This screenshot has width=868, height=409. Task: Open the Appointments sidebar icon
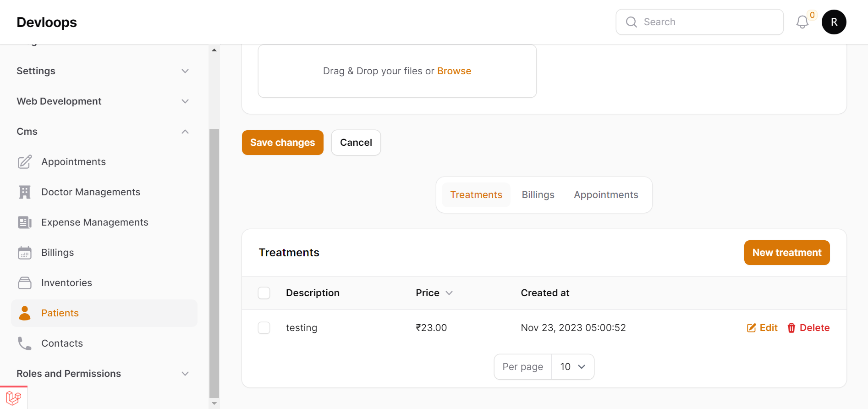point(25,162)
